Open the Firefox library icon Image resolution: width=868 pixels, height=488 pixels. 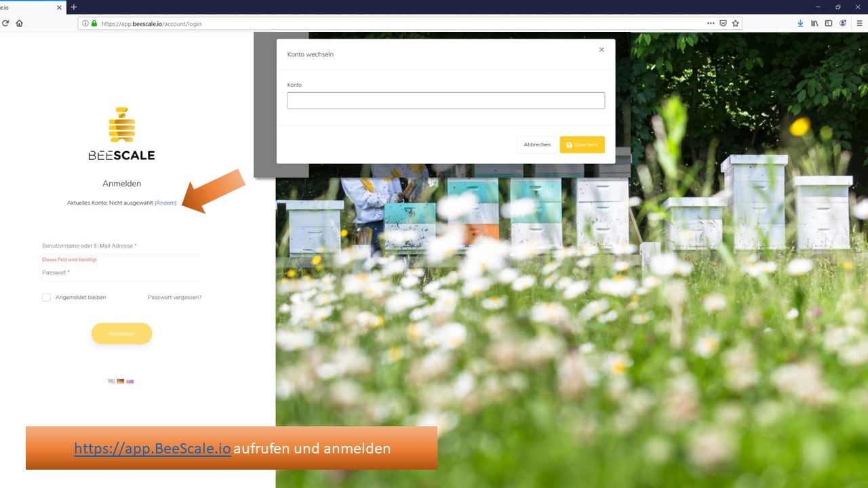(x=814, y=23)
